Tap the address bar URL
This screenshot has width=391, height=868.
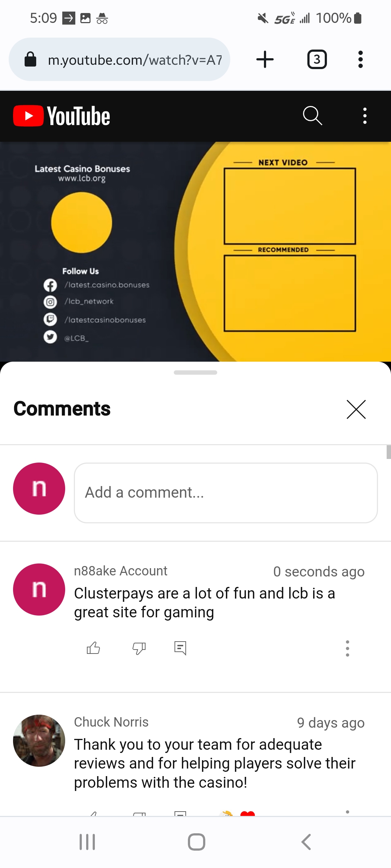pos(135,60)
